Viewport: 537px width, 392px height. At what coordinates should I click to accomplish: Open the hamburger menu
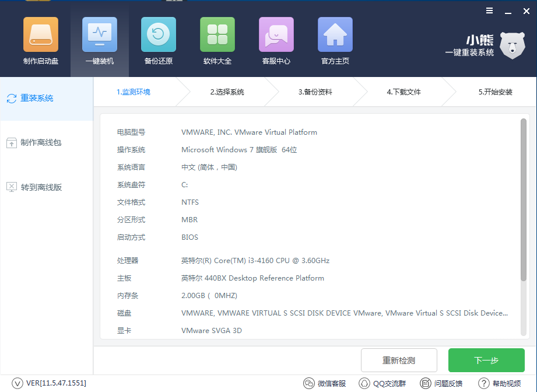coord(489,10)
